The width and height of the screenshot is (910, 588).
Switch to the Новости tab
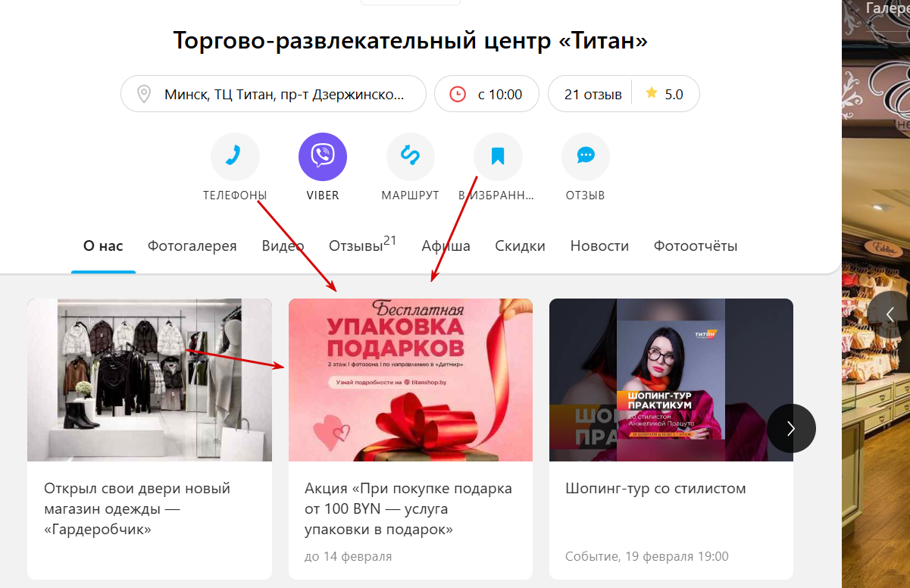599,246
